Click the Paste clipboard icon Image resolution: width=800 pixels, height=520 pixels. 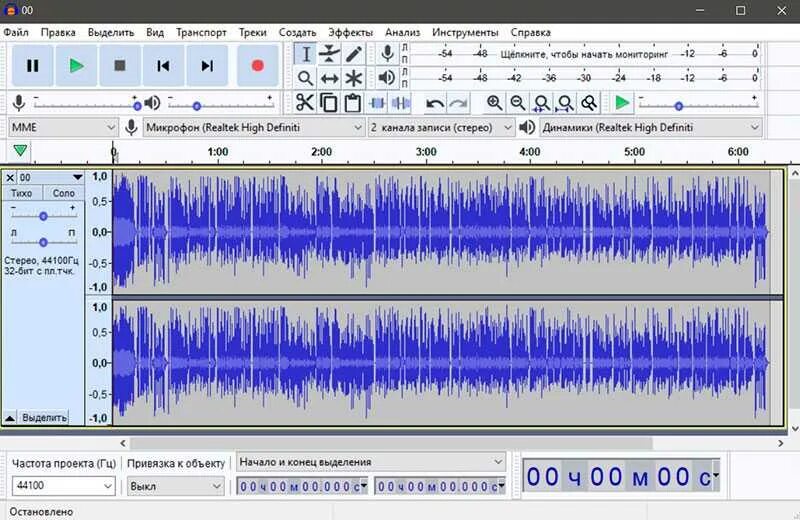tap(353, 103)
